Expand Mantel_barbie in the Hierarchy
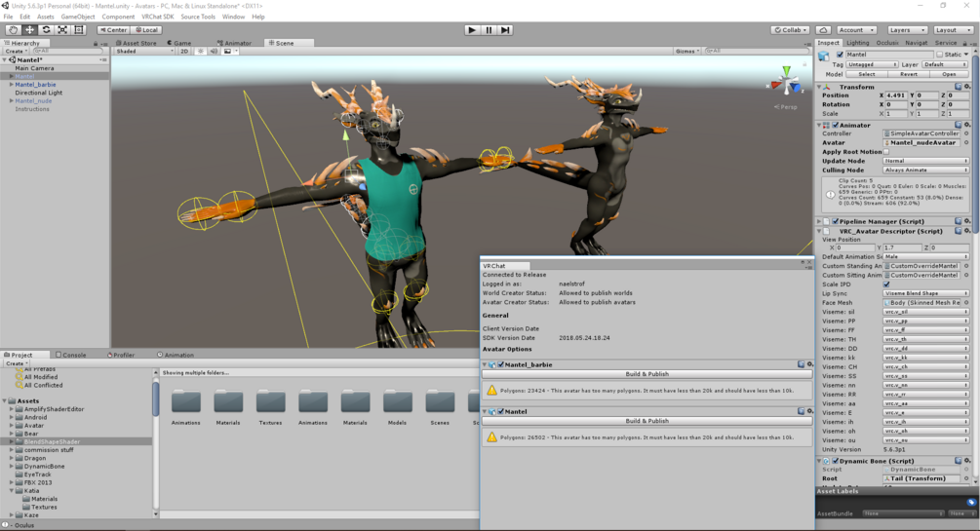 12,85
